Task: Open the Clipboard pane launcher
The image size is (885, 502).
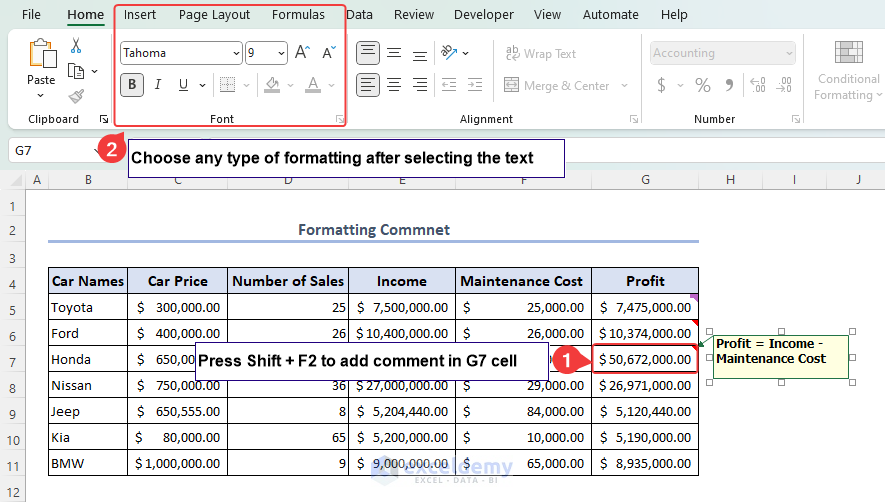Action: pos(104,119)
